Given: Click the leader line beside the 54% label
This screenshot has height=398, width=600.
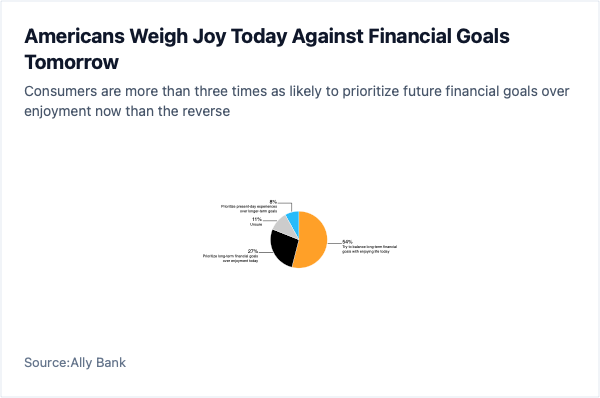Looking at the screenshot, I should click(335, 243).
